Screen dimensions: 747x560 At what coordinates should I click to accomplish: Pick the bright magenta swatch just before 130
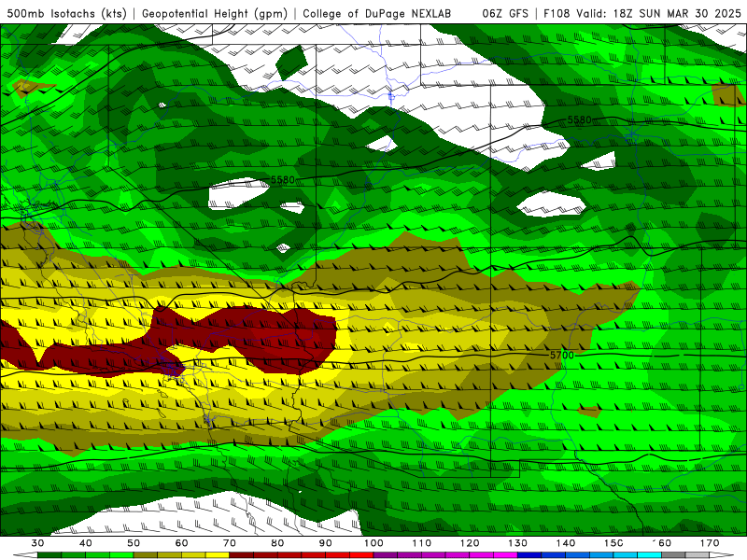coord(505,555)
